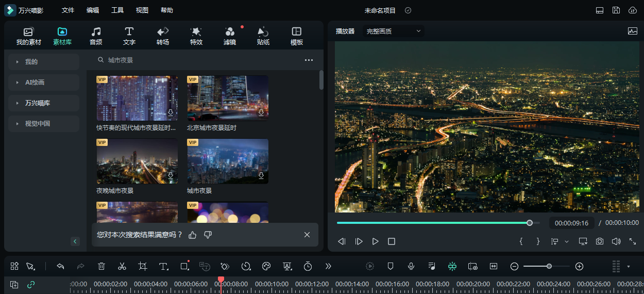Open preview display settings monitor icon
Screen dimensions: 644x294
click(583, 241)
